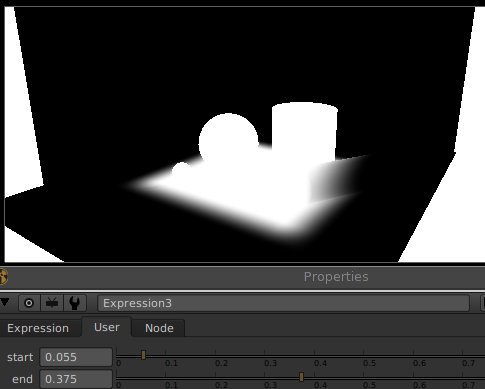This screenshot has width=485, height=389.
Task: Click the end value field 0.375
Action: pos(76,379)
